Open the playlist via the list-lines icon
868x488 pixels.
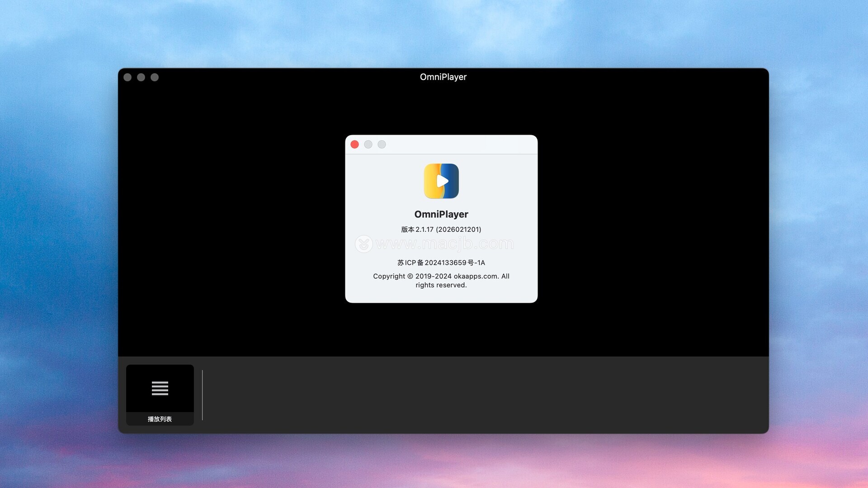click(x=160, y=388)
